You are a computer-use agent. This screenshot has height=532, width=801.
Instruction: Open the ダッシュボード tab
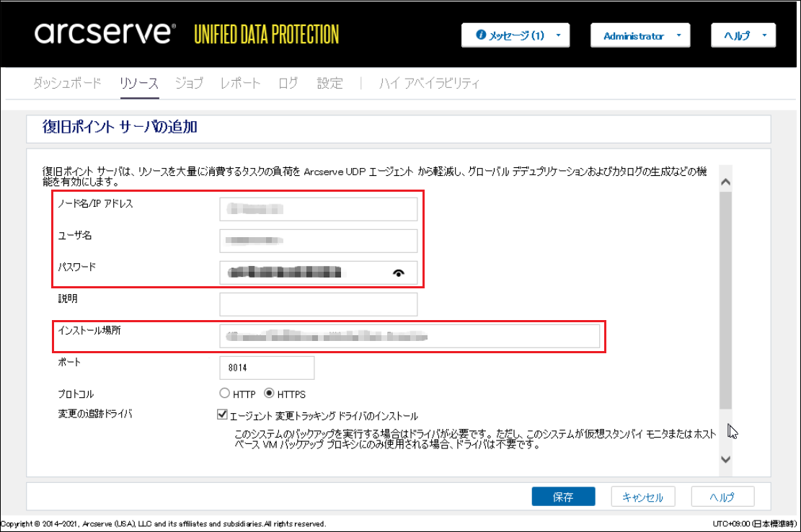(68, 83)
